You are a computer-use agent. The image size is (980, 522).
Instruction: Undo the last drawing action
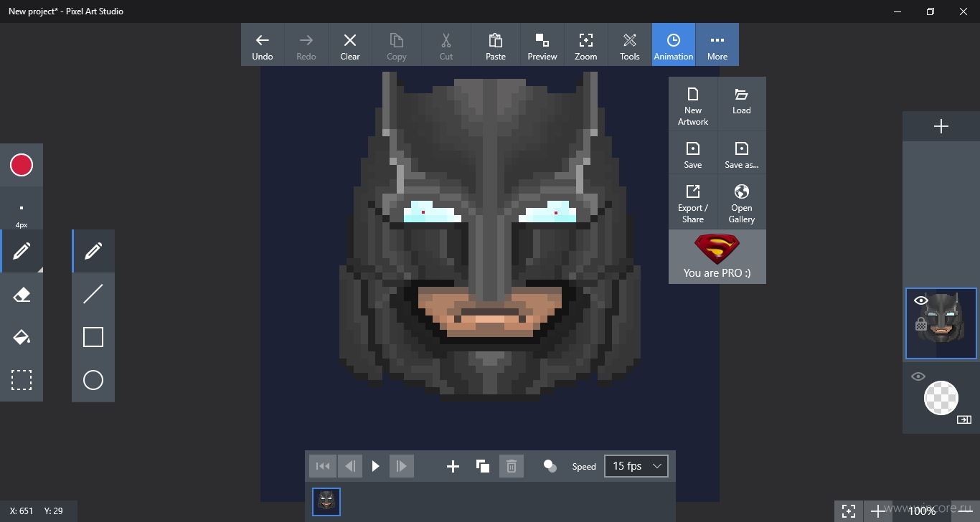click(x=263, y=44)
